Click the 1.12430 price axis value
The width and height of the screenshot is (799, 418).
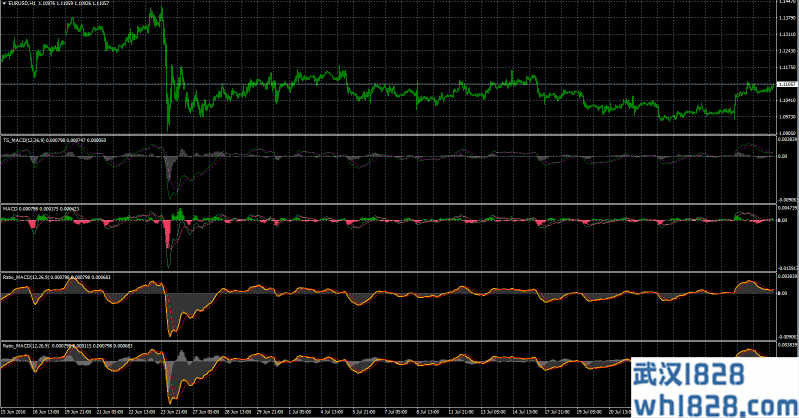coord(787,51)
